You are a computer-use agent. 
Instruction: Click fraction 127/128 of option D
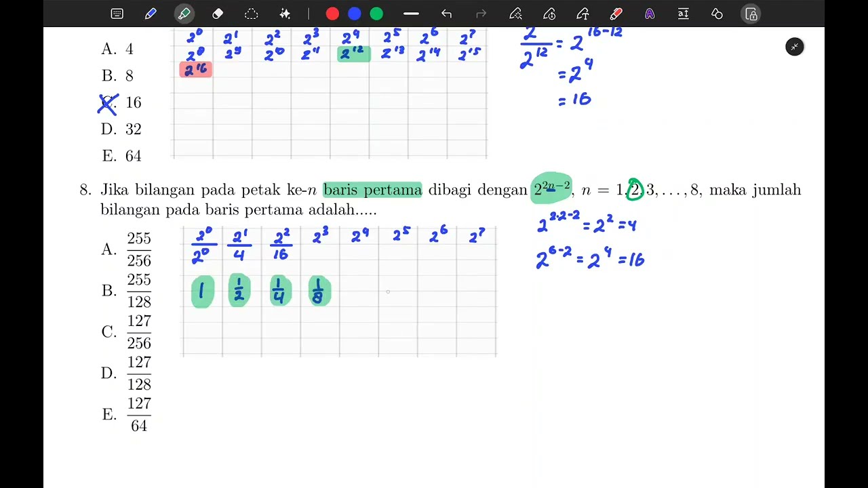point(139,373)
